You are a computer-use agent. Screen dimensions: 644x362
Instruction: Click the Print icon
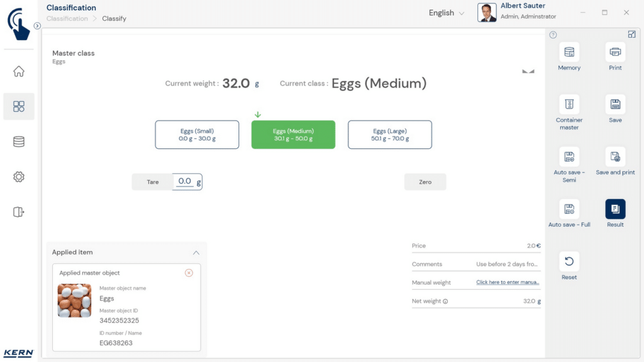point(615,52)
